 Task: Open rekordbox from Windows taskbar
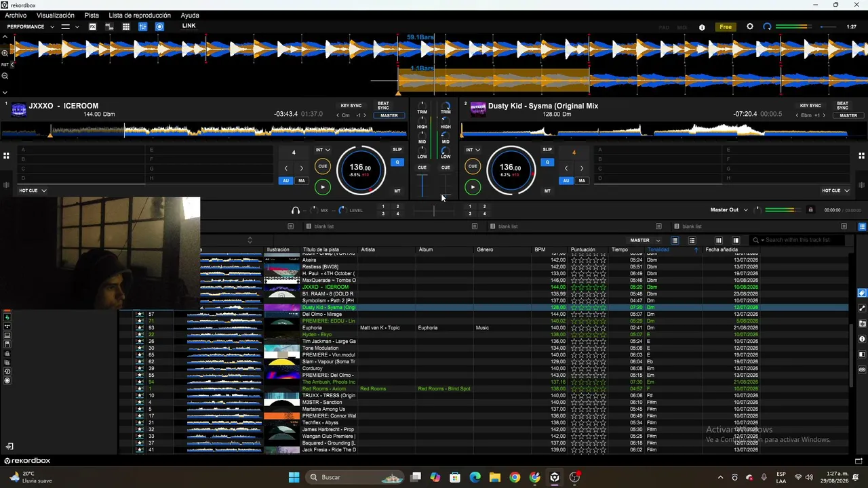[555, 477]
